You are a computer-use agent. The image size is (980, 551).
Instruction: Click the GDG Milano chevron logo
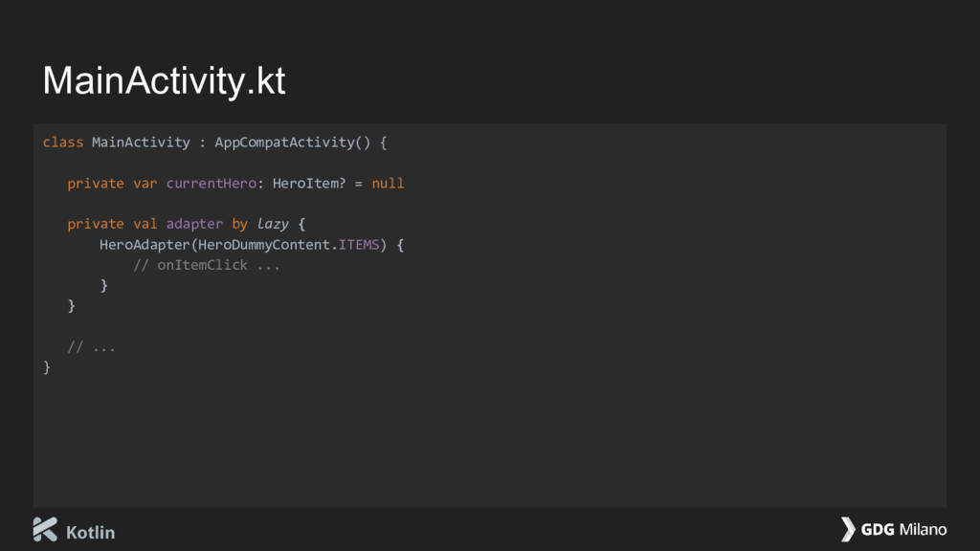pos(848,529)
